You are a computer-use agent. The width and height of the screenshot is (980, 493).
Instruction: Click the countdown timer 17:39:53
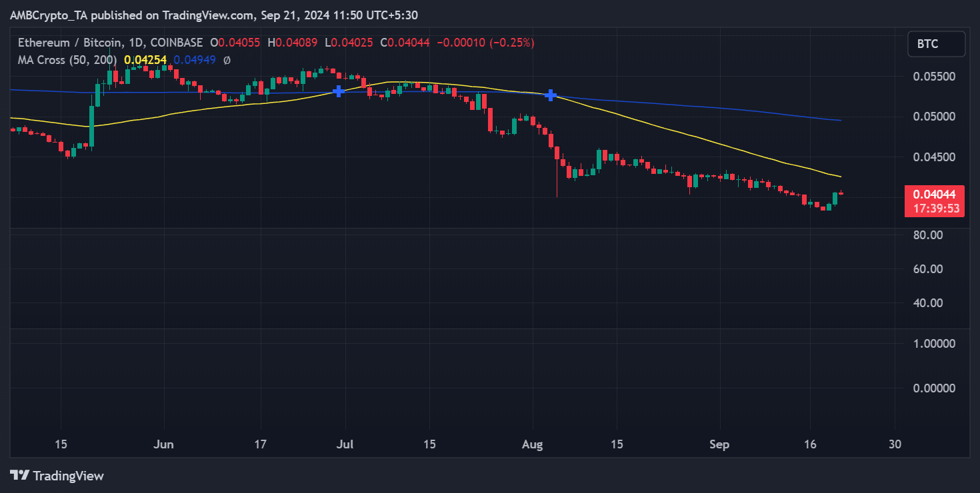(x=935, y=209)
